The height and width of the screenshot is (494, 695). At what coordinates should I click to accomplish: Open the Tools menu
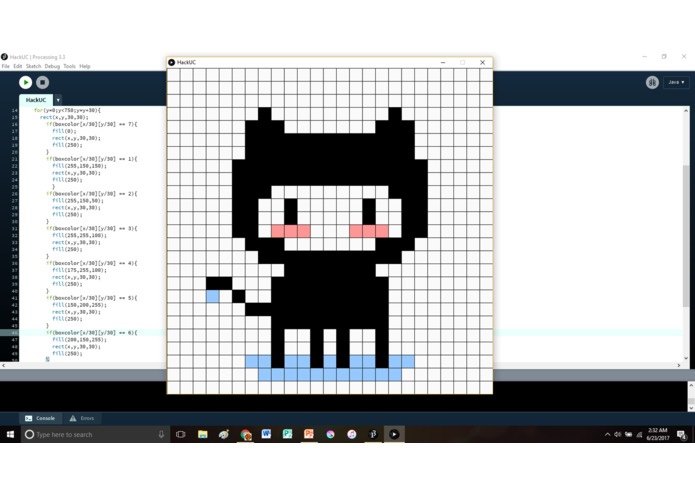point(70,66)
